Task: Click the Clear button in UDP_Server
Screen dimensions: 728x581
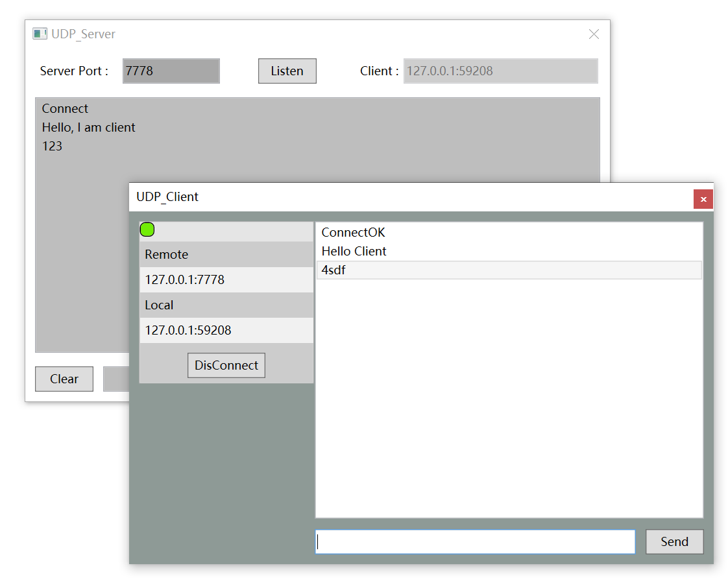Action: (64, 379)
